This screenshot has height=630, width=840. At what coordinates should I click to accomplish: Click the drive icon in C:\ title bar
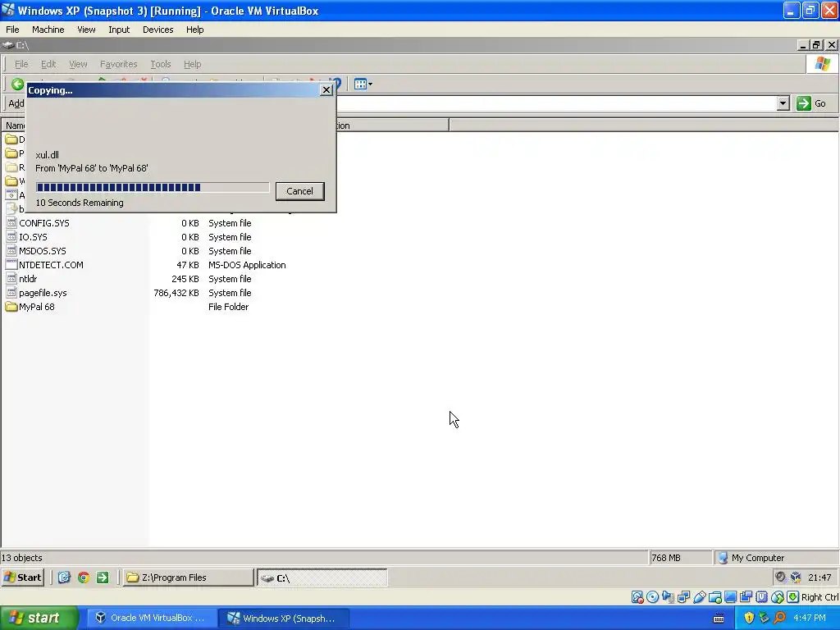[x=8, y=45]
